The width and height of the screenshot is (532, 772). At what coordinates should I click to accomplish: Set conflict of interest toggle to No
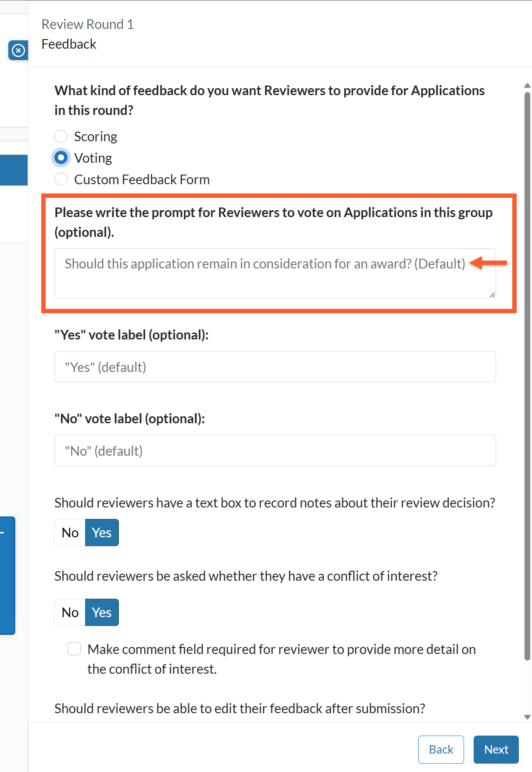(x=70, y=612)
